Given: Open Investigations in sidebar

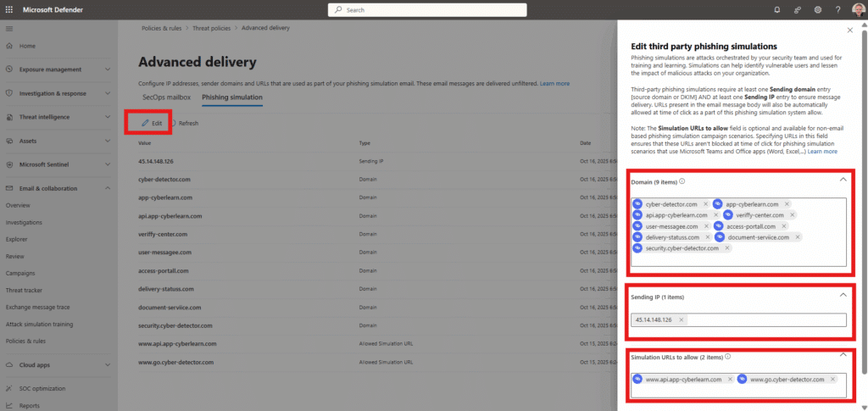Looking at the screenshot, I should [x=24, y=222].
